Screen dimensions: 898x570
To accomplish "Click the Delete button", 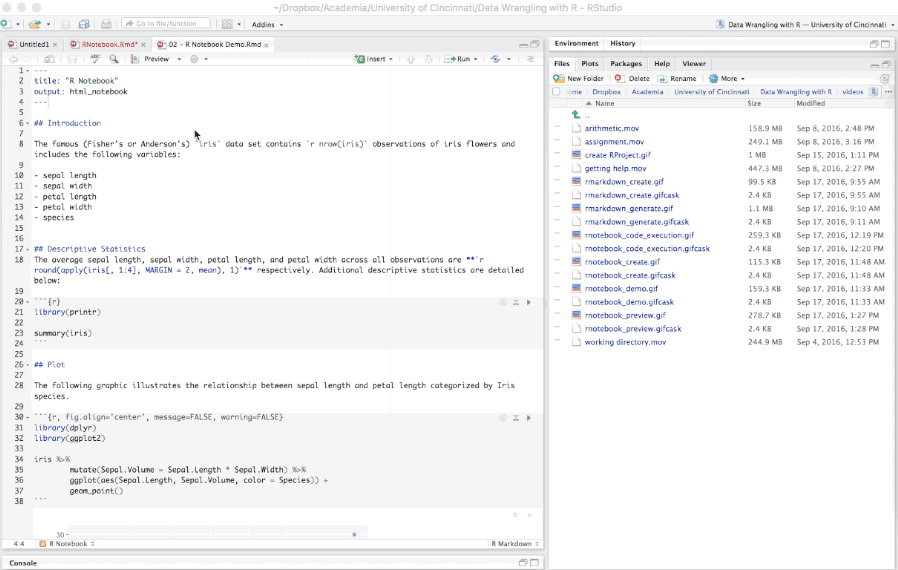I will tap(632, 78).
